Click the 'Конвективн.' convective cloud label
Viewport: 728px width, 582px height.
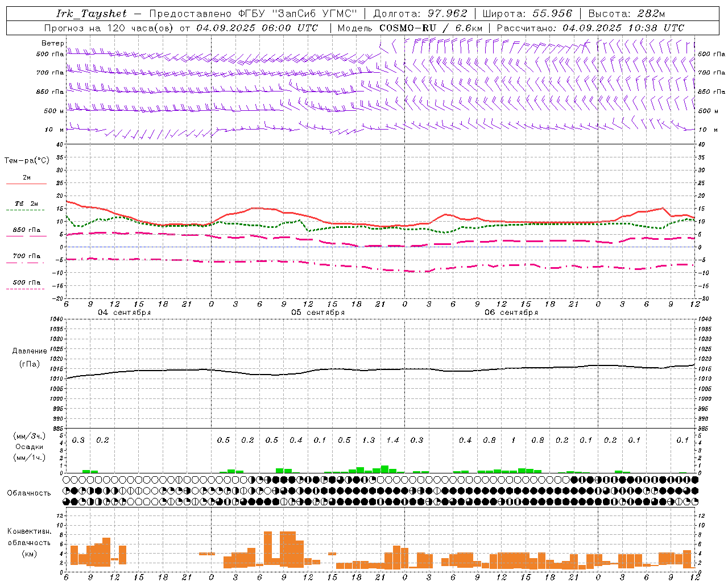click(x=30, y=531)
